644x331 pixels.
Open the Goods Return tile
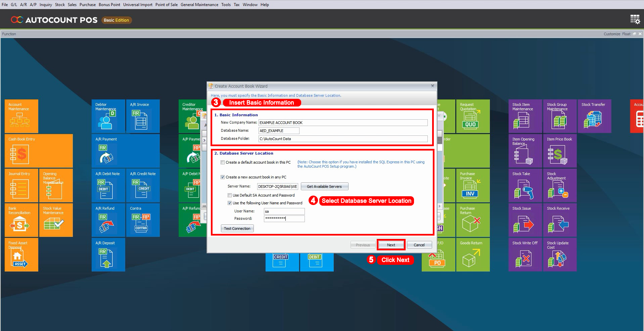[473, 255]
